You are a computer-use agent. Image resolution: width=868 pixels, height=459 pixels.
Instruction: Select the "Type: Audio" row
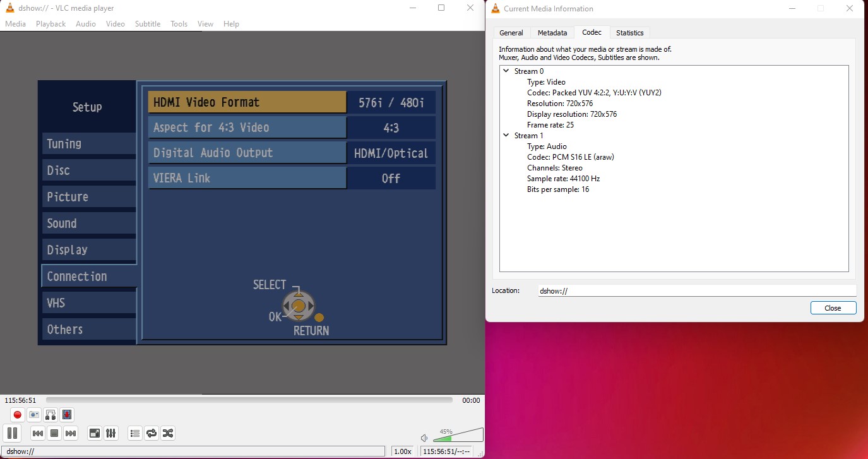pos(547,146)
